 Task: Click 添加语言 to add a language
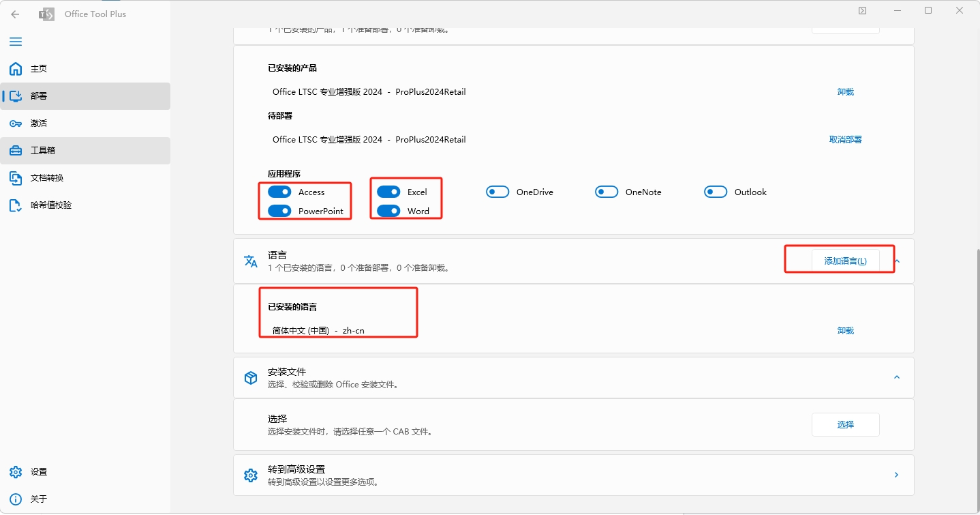[x=845, y=260]
